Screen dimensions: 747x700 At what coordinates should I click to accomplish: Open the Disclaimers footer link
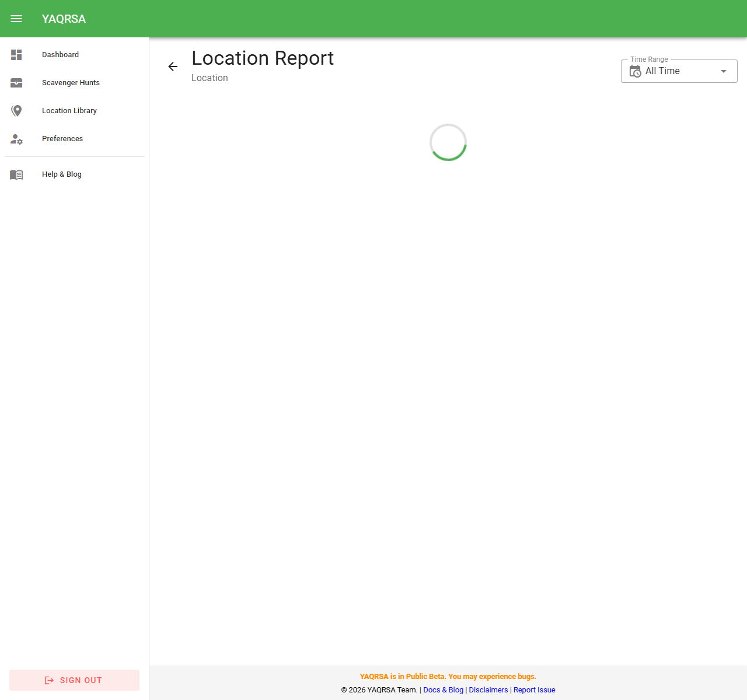pos(488,690)
